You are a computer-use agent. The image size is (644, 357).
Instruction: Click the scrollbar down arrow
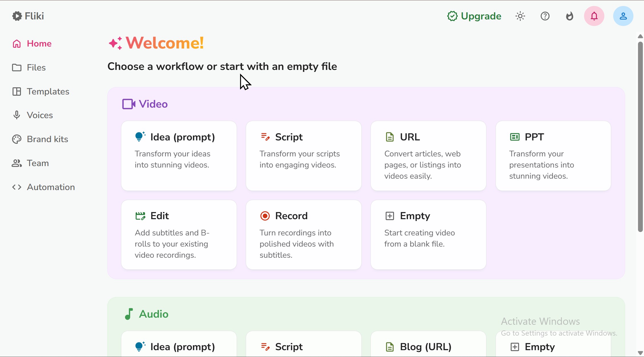click(640, 353)
